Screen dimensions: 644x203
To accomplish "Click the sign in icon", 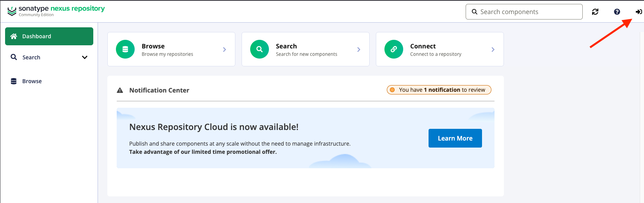I will coord(639,12).
